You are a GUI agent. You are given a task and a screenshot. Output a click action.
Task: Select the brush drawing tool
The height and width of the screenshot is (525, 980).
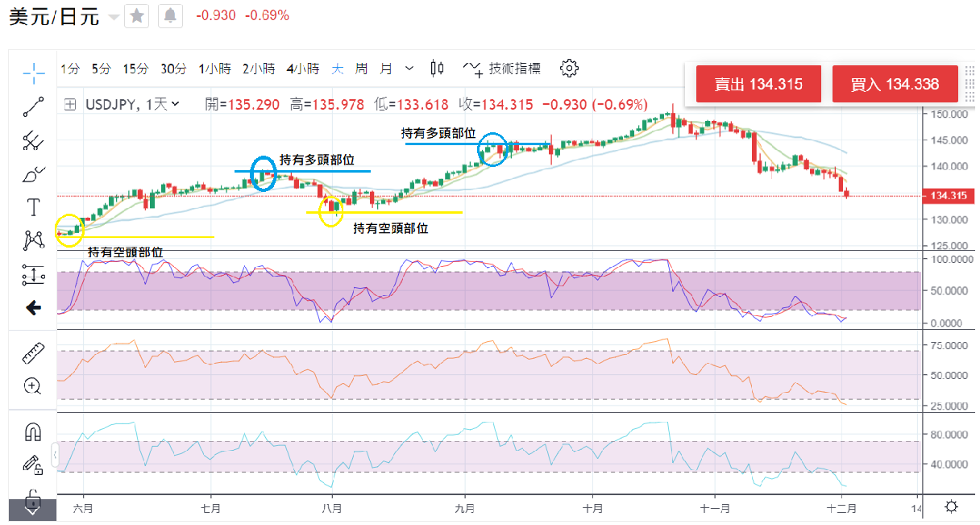tap(34, 173)
